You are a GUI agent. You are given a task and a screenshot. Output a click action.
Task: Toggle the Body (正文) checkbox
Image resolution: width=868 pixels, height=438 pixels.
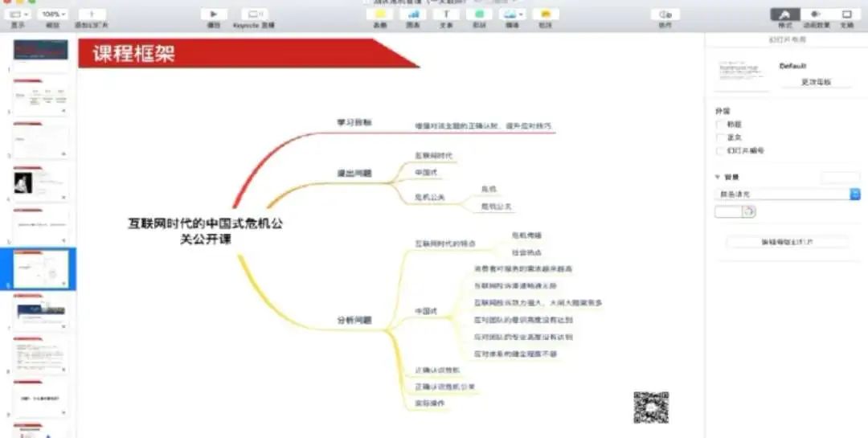pyautogui.click(x=719, y=137)
